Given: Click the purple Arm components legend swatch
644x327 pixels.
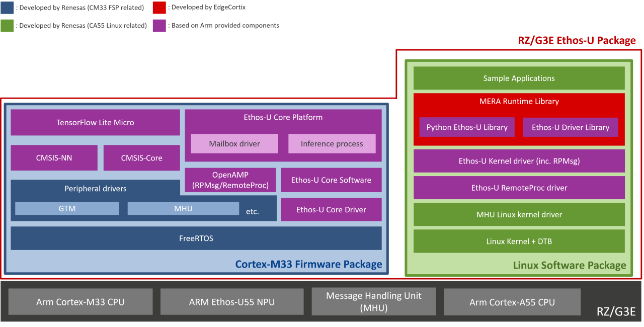Looking at the screenshot, I should coord(159,25).
